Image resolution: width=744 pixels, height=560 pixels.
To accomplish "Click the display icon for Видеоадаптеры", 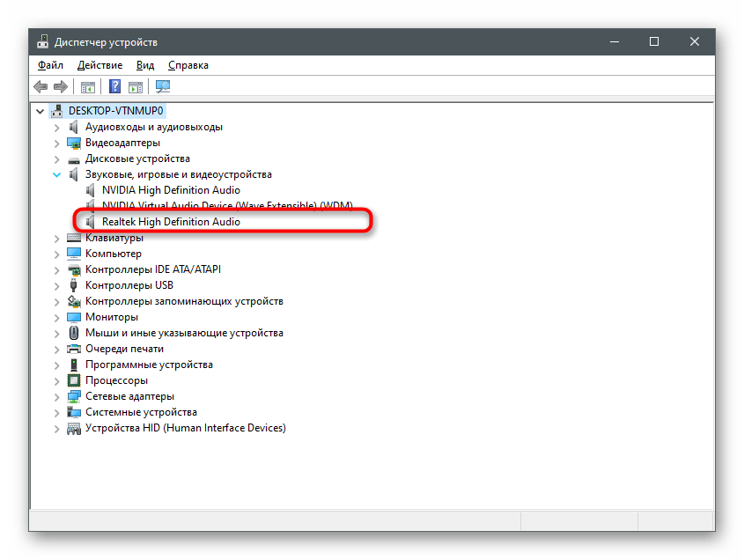I will click(74, 143).
